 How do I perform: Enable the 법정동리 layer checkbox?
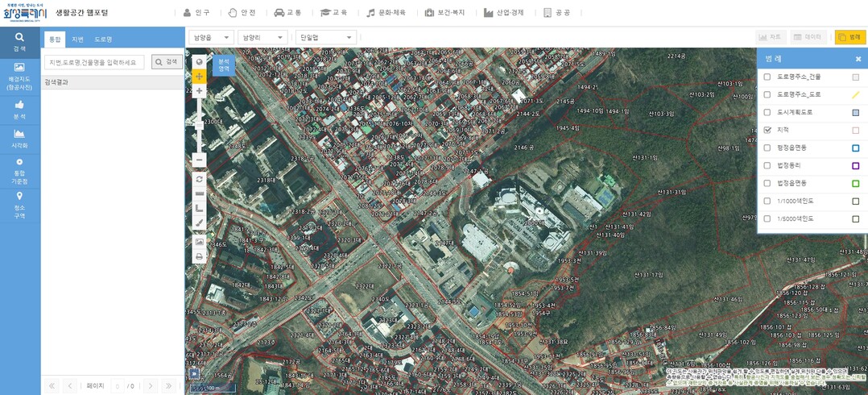(767, 165)
